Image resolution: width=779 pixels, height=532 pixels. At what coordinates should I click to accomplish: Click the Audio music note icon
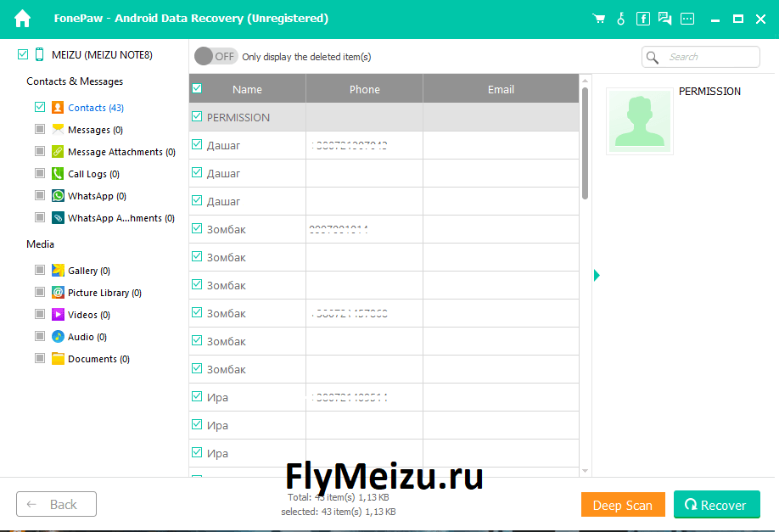[58, 336]
